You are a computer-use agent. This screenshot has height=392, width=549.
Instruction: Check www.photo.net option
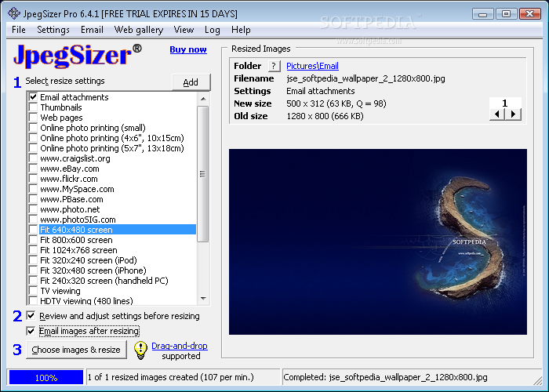pyautogui.click(x=33, y=209)
